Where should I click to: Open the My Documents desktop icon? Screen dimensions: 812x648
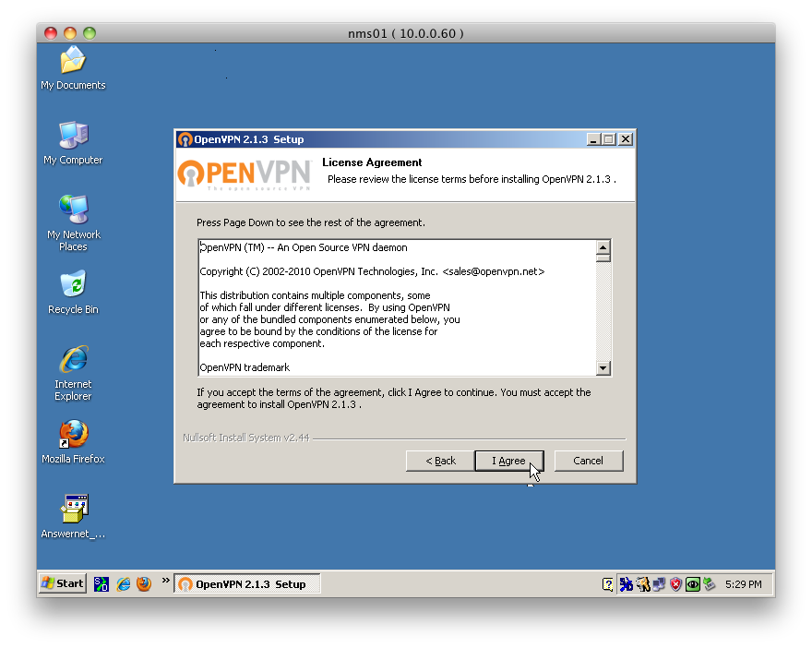[x=73, y=68]
